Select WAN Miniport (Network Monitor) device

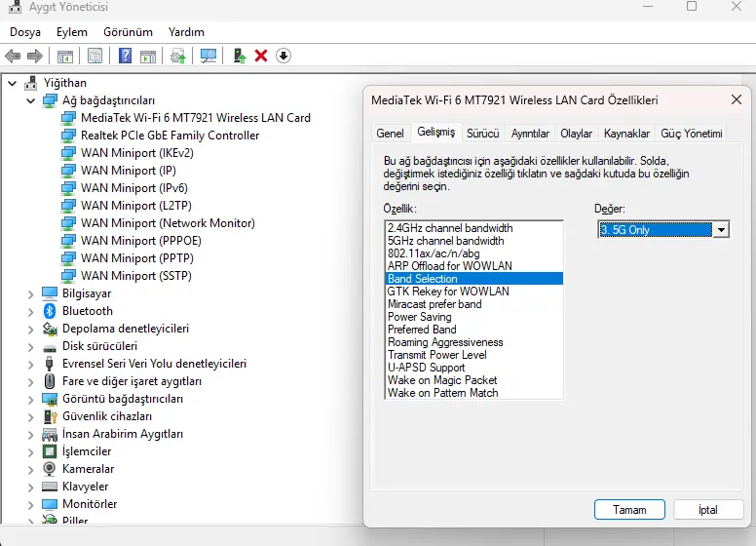[168, 223]
